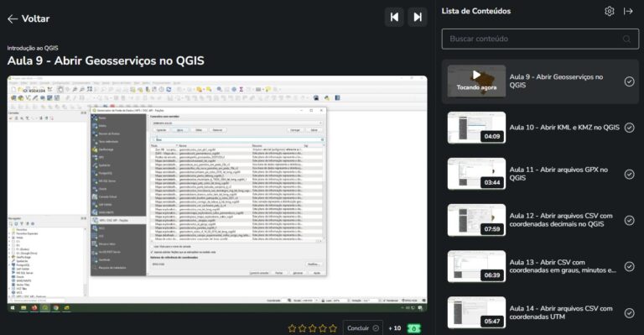Go back using the Voltar arrow
644x335 pixels.
pyautogui.click(x=28, y=18)
